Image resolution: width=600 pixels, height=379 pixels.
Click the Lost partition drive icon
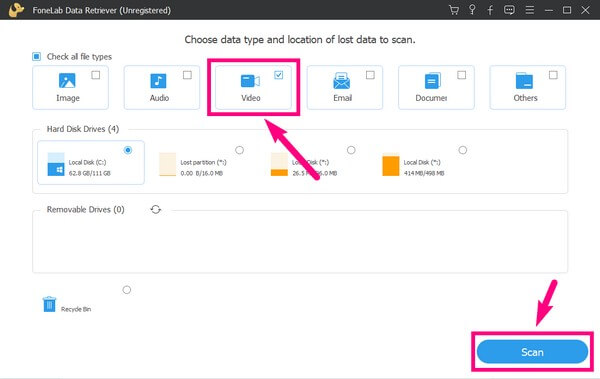click(168, 164)
